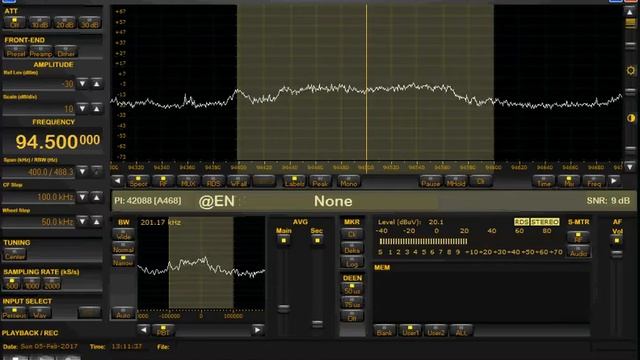Image resolution: width=640 pixels, height=360 pixels.
Task: Increase the Wheel Step value
Action: 97,221
